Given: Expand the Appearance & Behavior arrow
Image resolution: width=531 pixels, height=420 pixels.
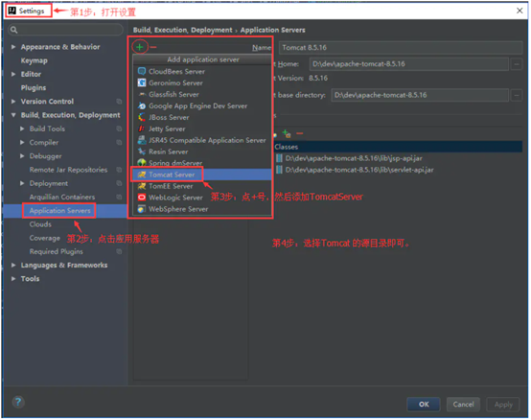Looking at the screenshot, I should coord(13,47).
